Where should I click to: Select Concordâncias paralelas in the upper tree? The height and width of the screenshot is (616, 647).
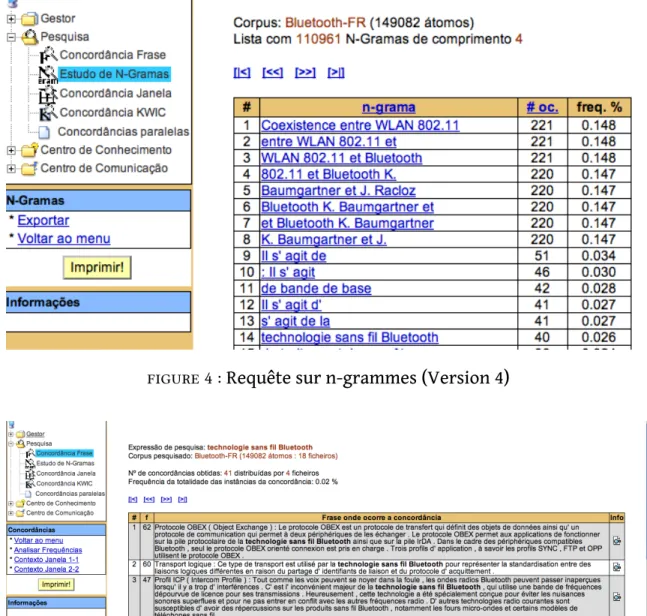coord(123,132)
